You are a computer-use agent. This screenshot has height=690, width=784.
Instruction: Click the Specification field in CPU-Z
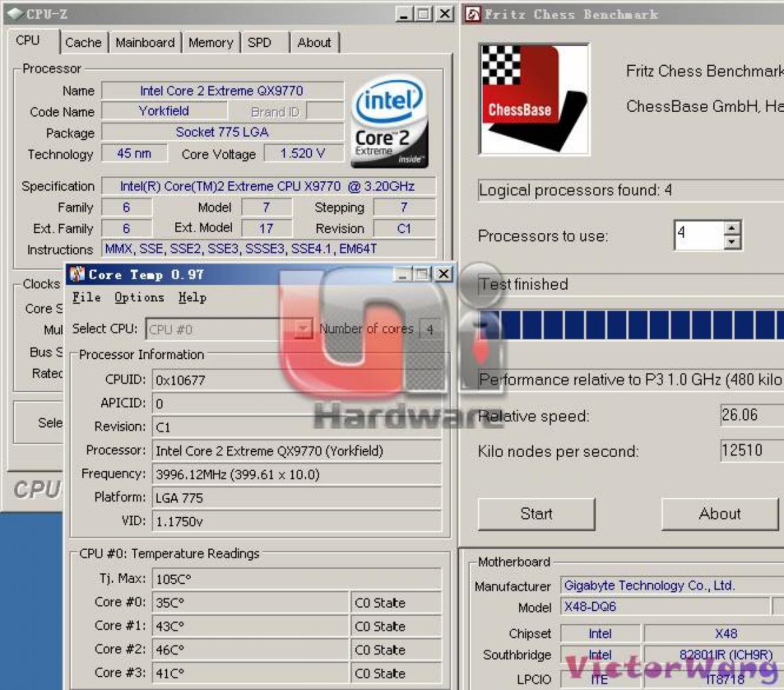pos(268,187)
